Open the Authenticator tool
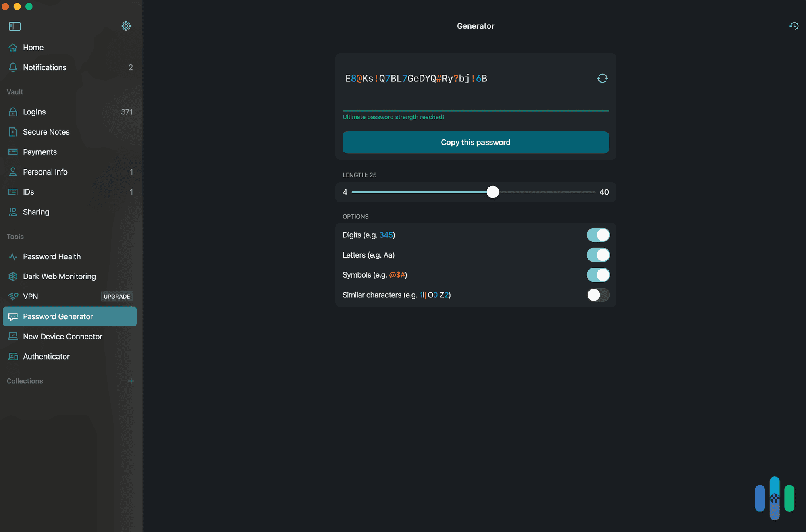 pos(46,357)
